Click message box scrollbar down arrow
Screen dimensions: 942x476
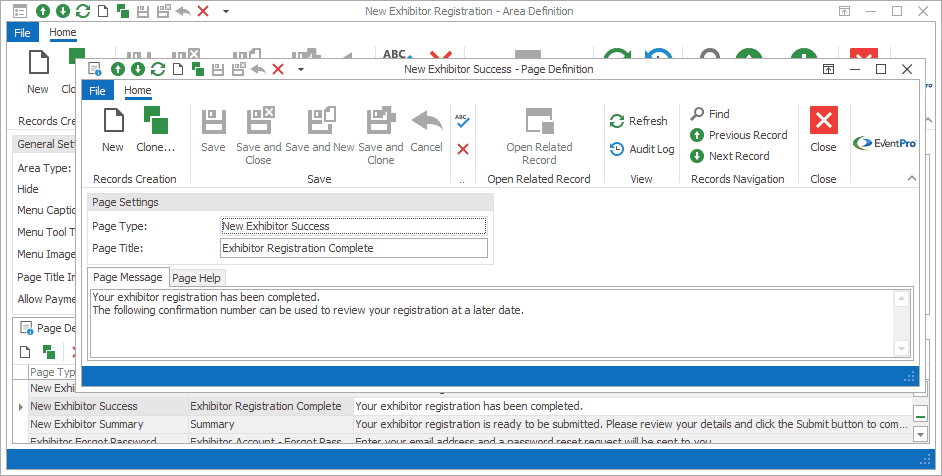coord(902,348)
